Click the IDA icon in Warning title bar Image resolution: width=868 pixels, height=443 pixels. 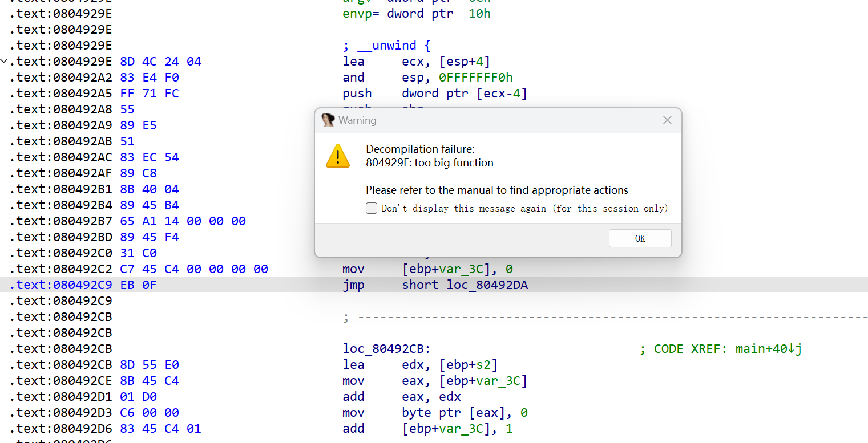coord(328,120)
